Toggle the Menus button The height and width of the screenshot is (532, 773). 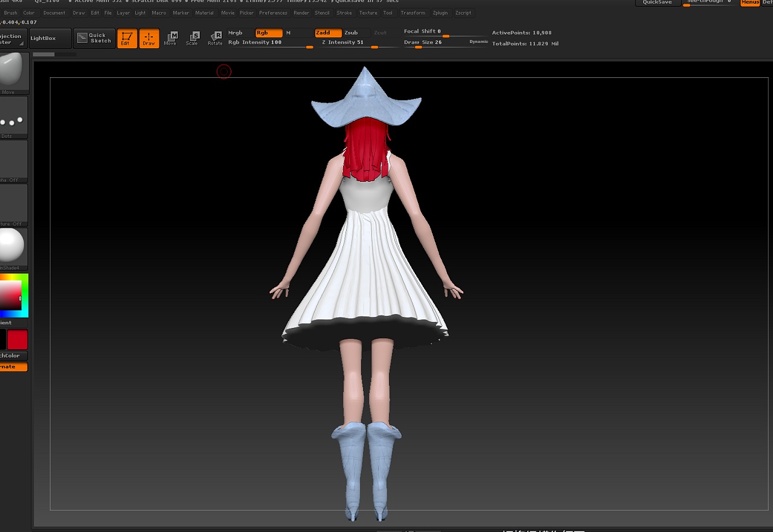click(750, 2)
